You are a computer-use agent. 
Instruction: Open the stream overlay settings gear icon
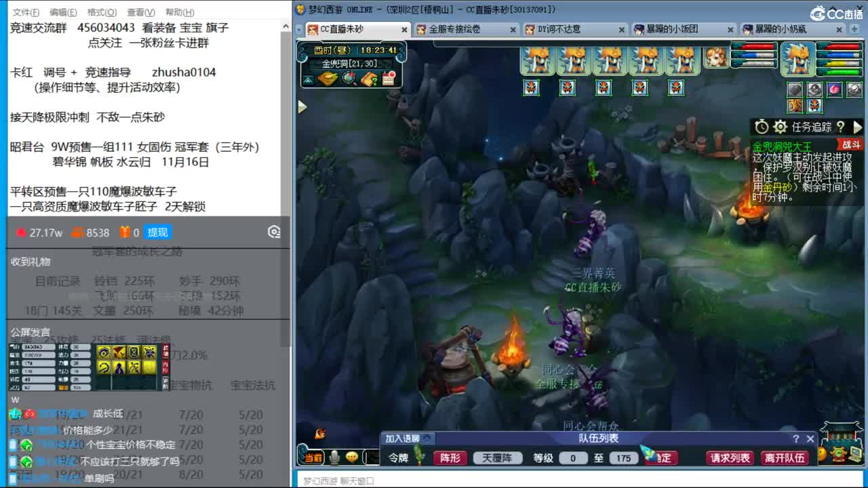click(274, 232)
